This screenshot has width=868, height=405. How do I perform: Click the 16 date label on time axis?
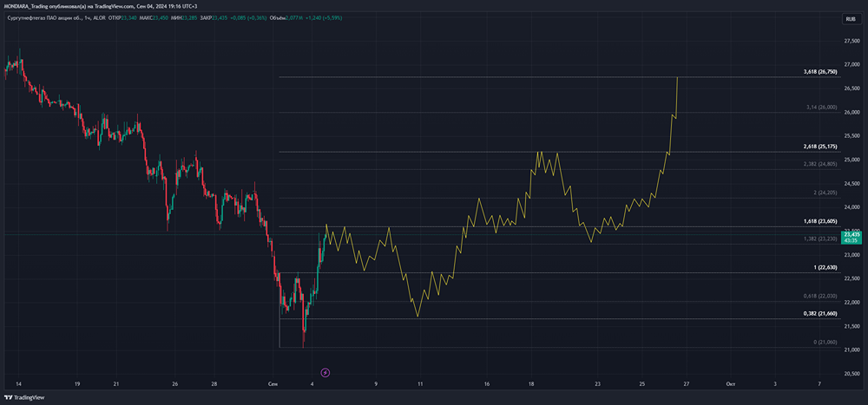pyautogui.click(x=487, y=384)
